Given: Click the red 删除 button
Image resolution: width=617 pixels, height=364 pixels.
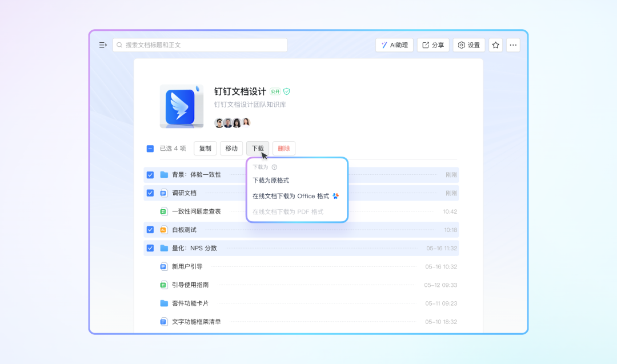Looking at the screenshot, I should pos(284,149).
